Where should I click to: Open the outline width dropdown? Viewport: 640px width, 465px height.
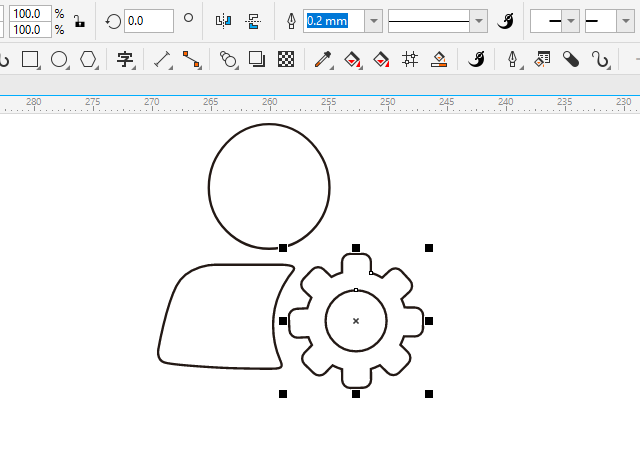click(373, 21)
